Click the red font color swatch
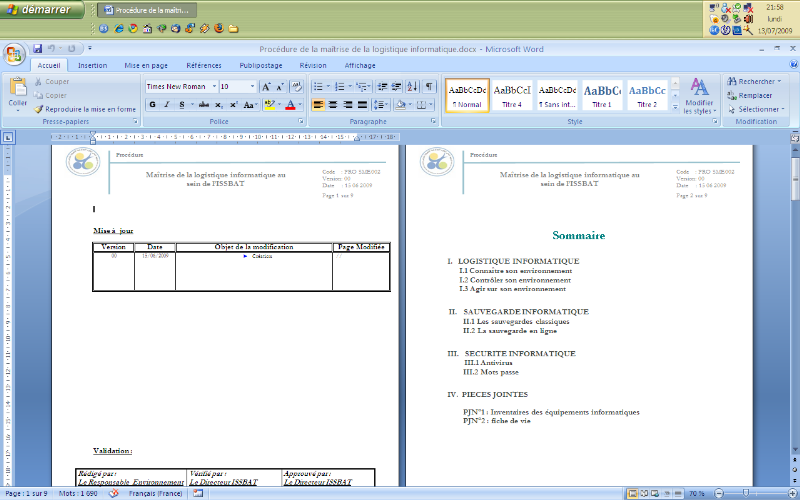800x500 pixels. point(290,104)
